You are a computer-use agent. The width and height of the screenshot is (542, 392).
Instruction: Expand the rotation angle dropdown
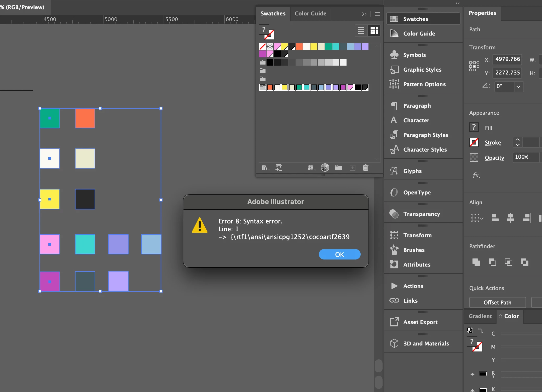[518, 87]
